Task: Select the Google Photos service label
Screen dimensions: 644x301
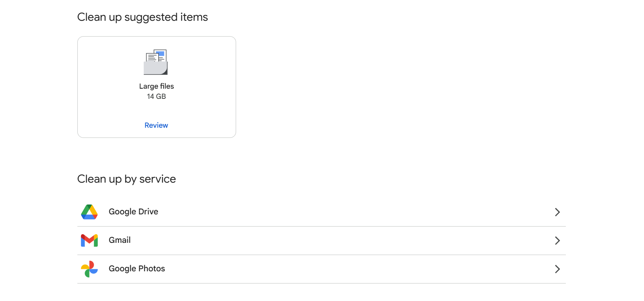Action: 137,268
